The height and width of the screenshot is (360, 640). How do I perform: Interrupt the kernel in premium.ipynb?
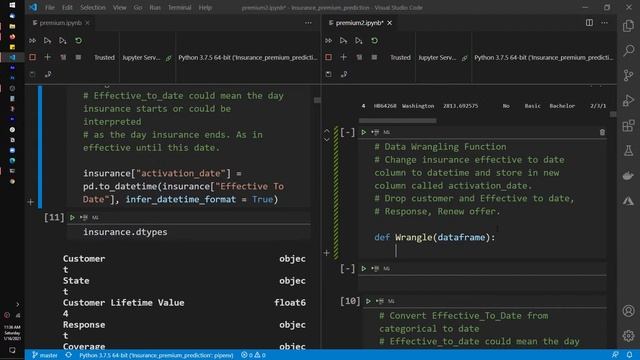[x=32, y=57]
